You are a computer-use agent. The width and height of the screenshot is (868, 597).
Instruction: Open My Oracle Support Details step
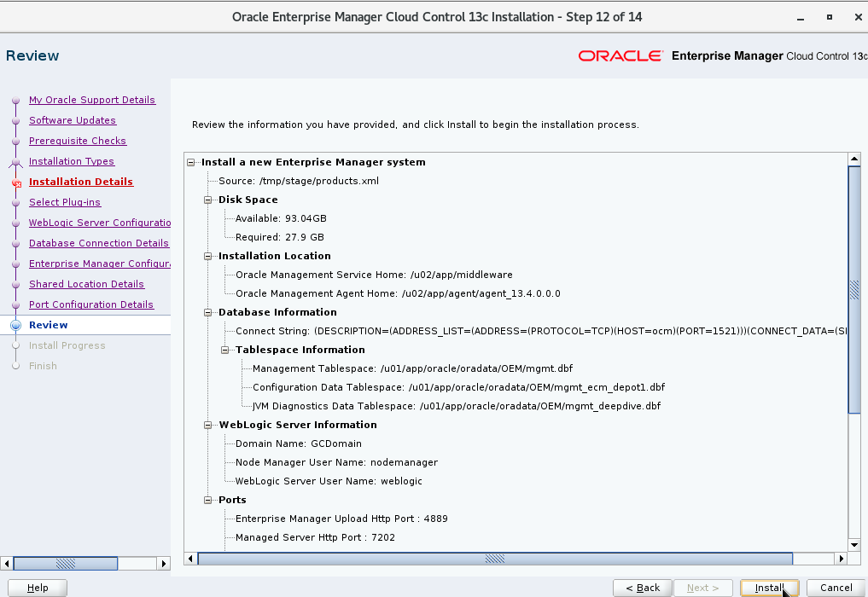[x=92, y=100]
